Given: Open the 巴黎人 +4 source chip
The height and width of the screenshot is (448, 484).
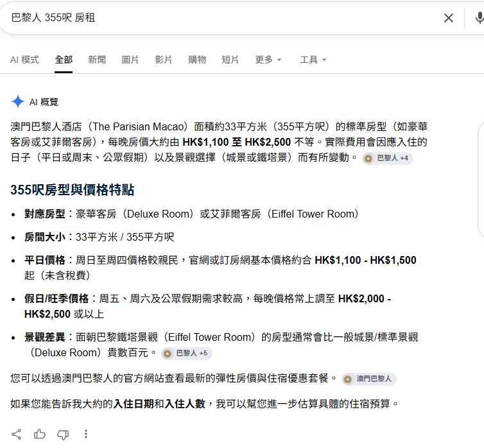Looking at the screenshot, I should (x=388, y=159).
